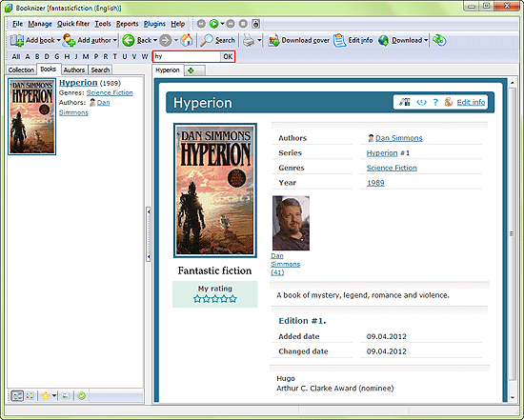The image size is (524, 420).
Task: Show All books in letter filter
Action: click(15, 56)
